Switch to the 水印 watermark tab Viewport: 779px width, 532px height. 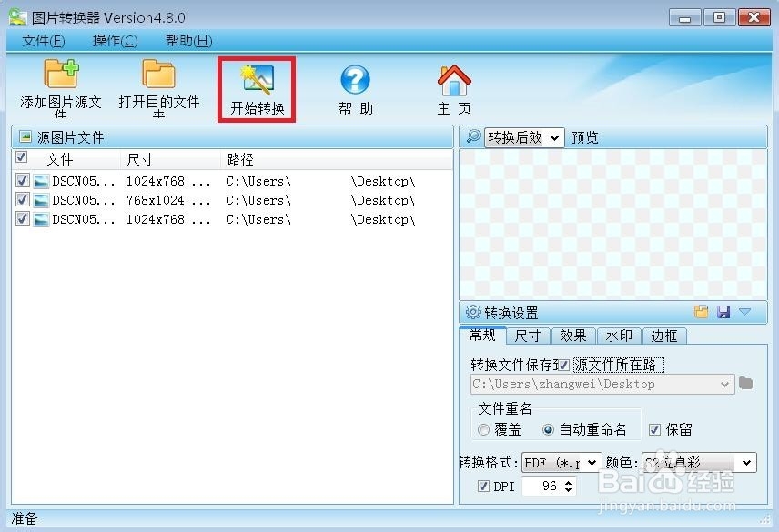coord(619,336)
